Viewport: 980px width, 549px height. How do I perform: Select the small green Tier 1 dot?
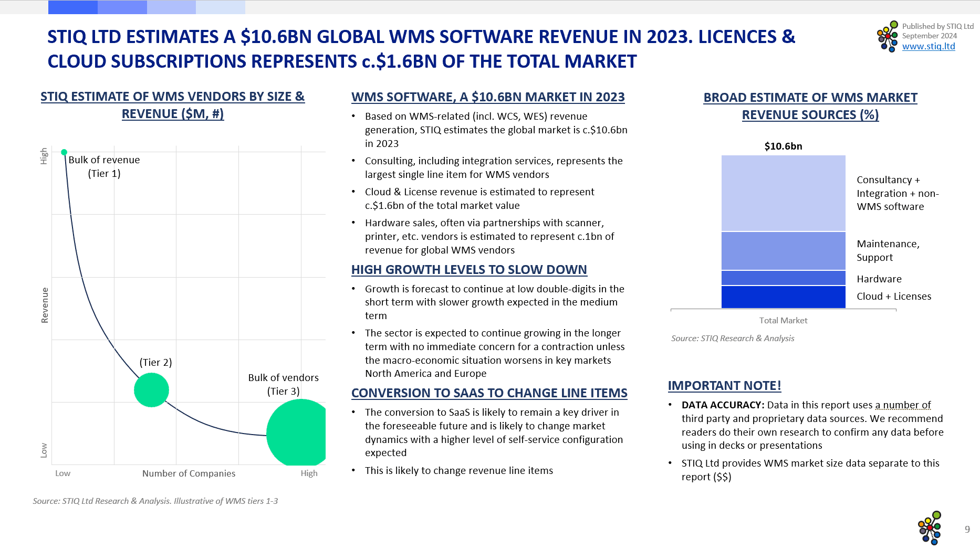tap(64, 152)
